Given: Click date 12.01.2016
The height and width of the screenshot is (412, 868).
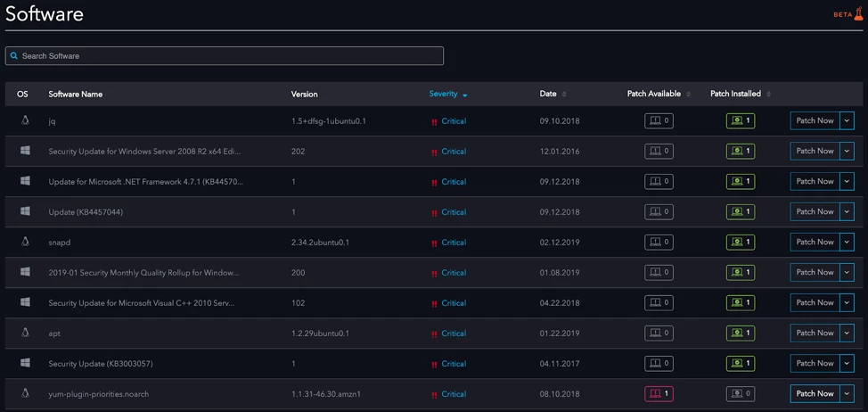Looking at the screenshot, I should tap(560, 152).
